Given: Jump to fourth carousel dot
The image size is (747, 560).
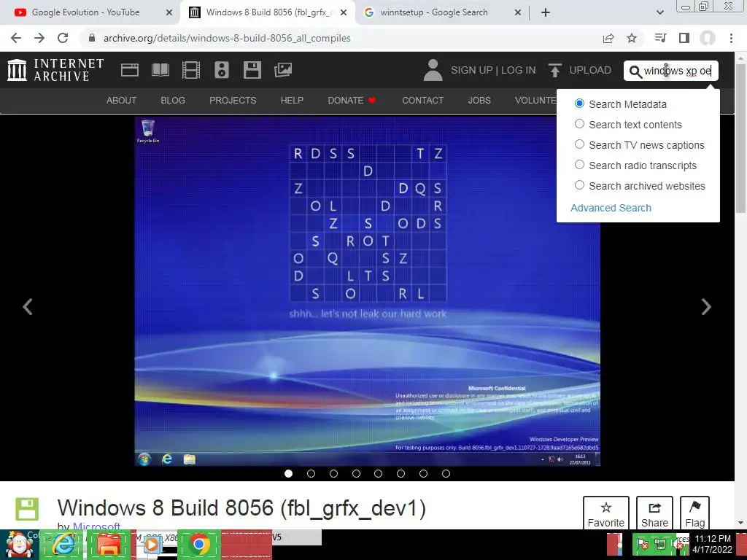Looking at the screenshot, I should (x=356, y=473).
